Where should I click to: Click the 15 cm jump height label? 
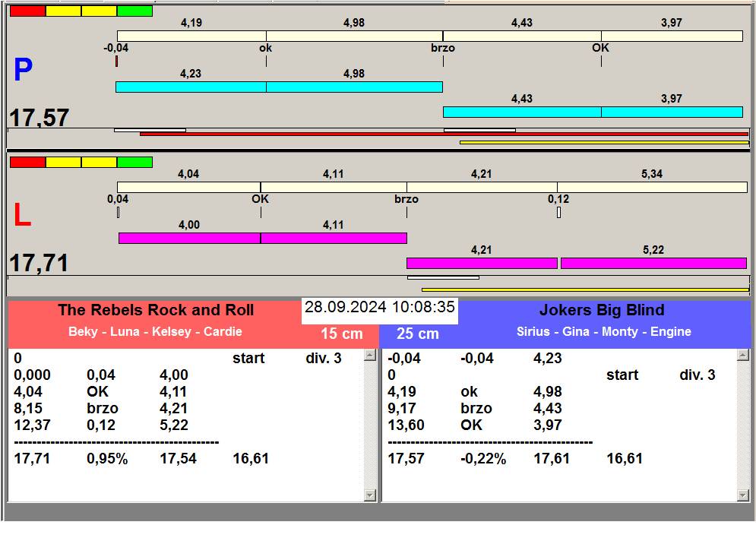341,334
